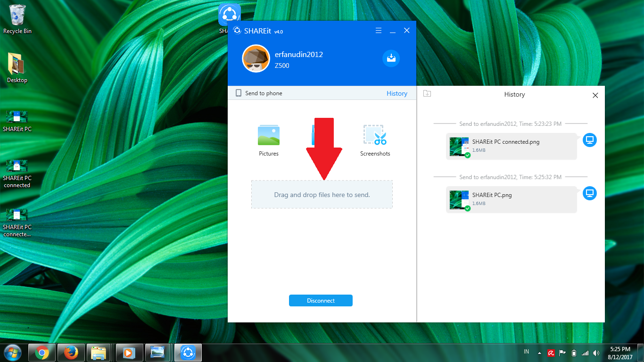This screenshot has height=362, width=644.
Task: Click the received files inbox icon
Action: (x=391, y=58)
